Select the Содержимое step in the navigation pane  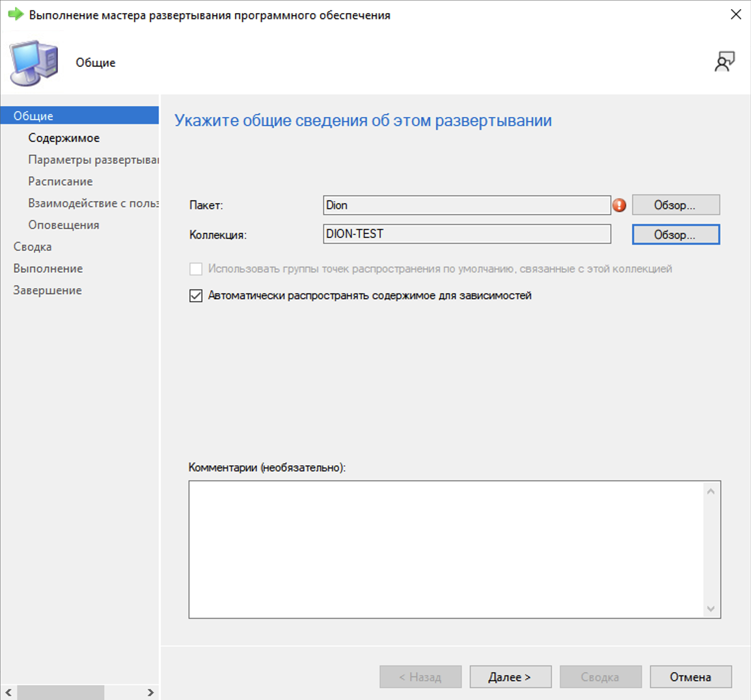pyautogui.click(x=64, y=137)
